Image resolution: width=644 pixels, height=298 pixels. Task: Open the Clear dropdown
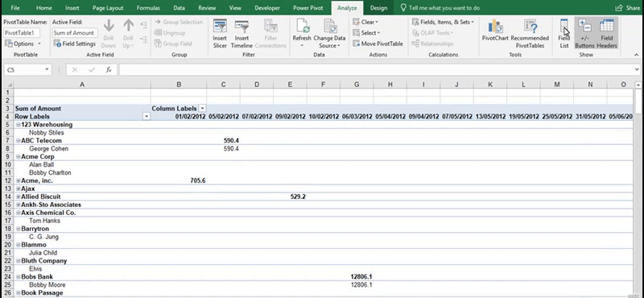pos(365,23)
